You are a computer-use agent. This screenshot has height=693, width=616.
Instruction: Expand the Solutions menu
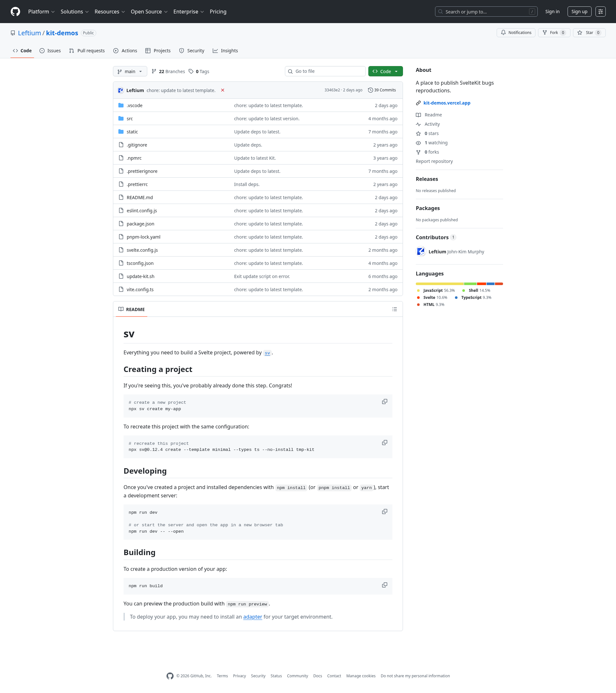[x=75, y=12]
